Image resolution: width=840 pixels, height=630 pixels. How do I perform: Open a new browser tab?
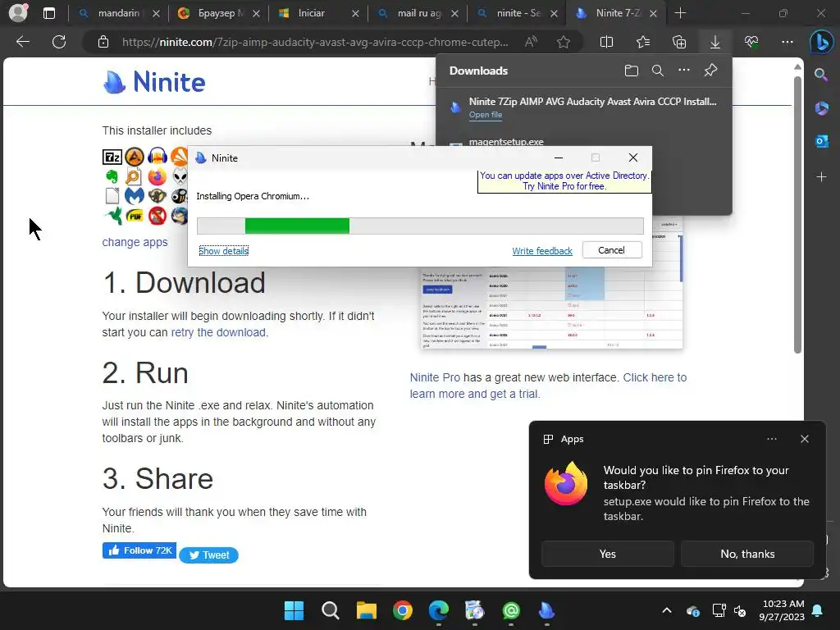pos(680,13)
